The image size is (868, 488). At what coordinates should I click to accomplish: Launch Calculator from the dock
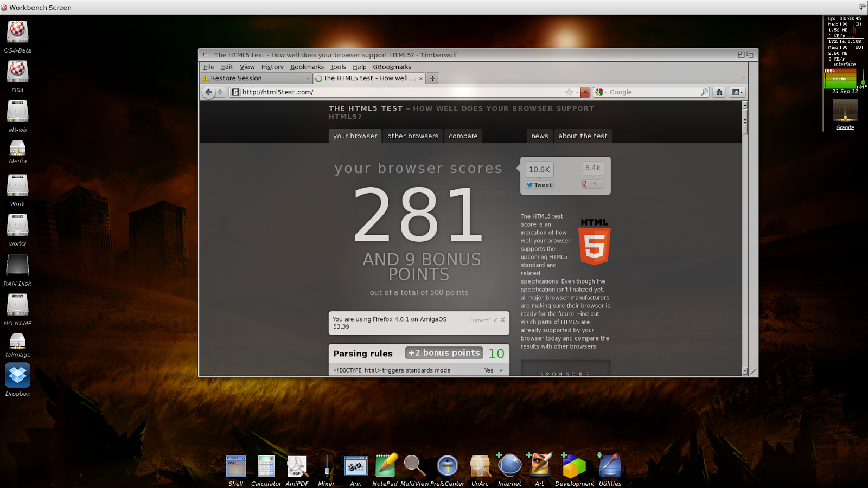coord(266,466)
